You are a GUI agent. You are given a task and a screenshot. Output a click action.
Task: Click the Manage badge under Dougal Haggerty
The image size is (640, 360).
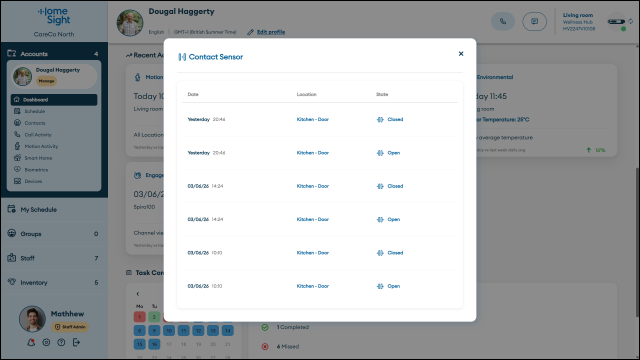[x=46, y=81]
